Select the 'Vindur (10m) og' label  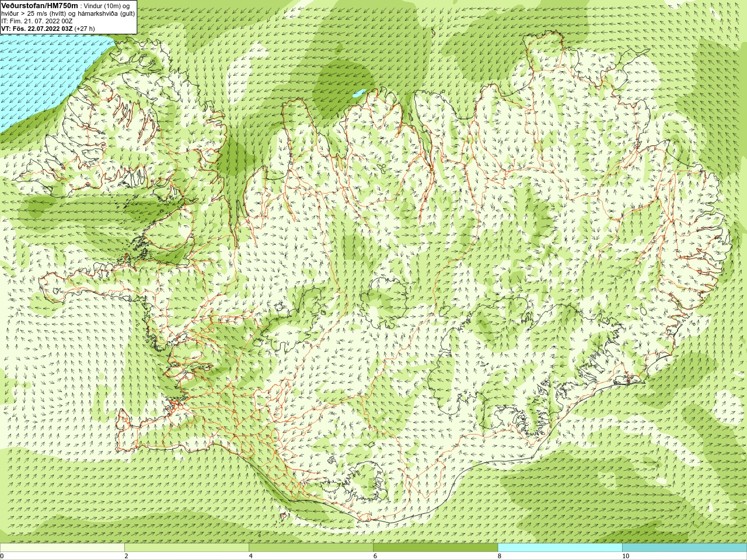[x=107, y=6]
